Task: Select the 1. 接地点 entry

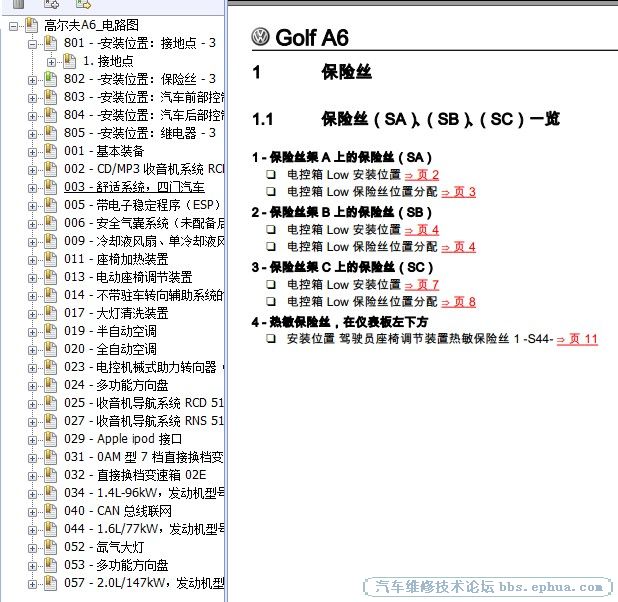Action: 108,61
